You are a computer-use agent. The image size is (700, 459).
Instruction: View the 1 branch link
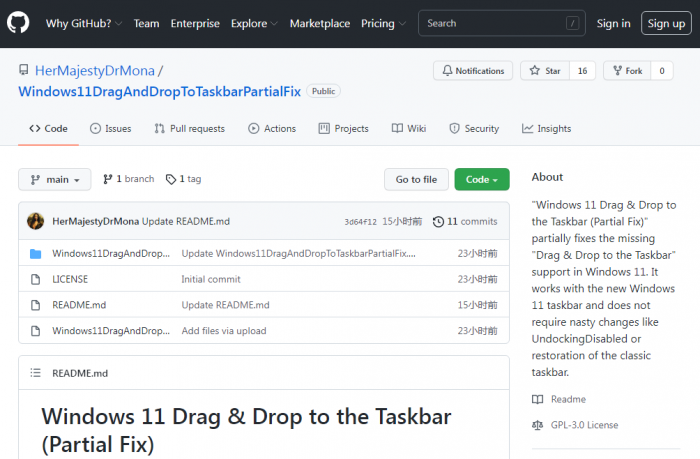tap(128, 179)
